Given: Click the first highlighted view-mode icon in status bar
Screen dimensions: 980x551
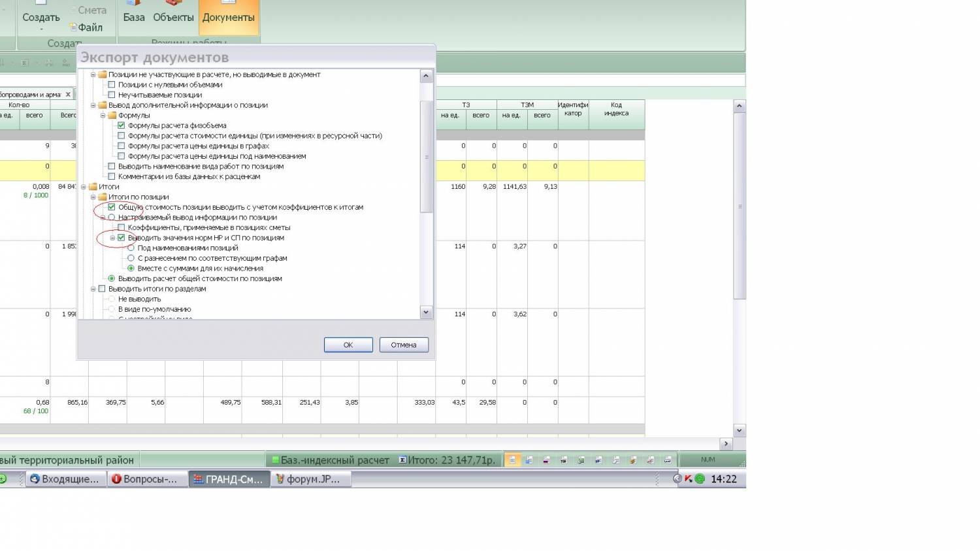Looking at the screenshot, I should (512, 460).
